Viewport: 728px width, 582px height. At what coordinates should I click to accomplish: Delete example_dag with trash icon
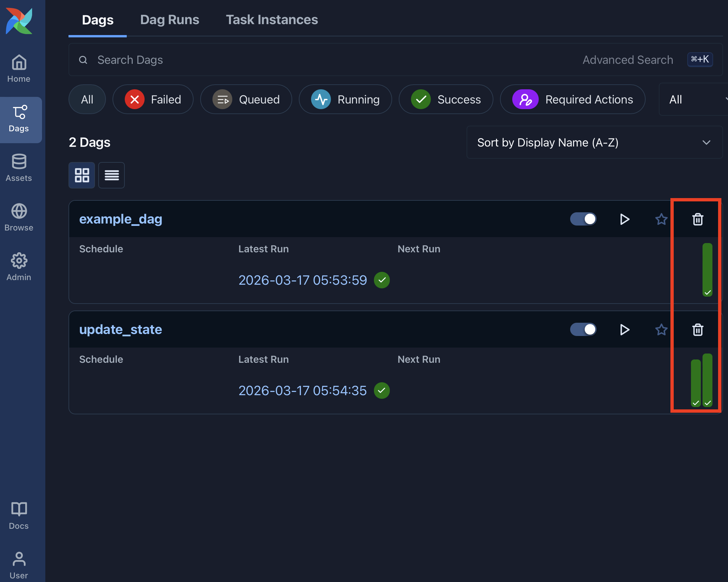(698, 219)
